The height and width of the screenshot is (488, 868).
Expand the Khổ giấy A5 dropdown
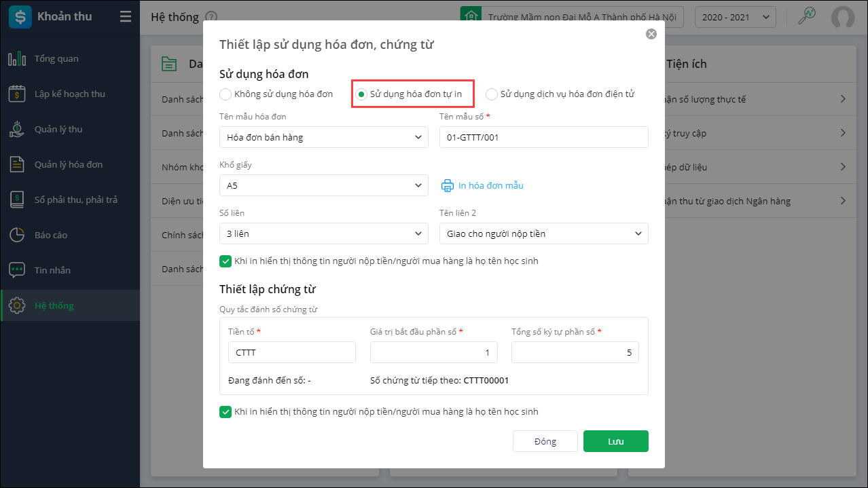click(x=323, y=185)
